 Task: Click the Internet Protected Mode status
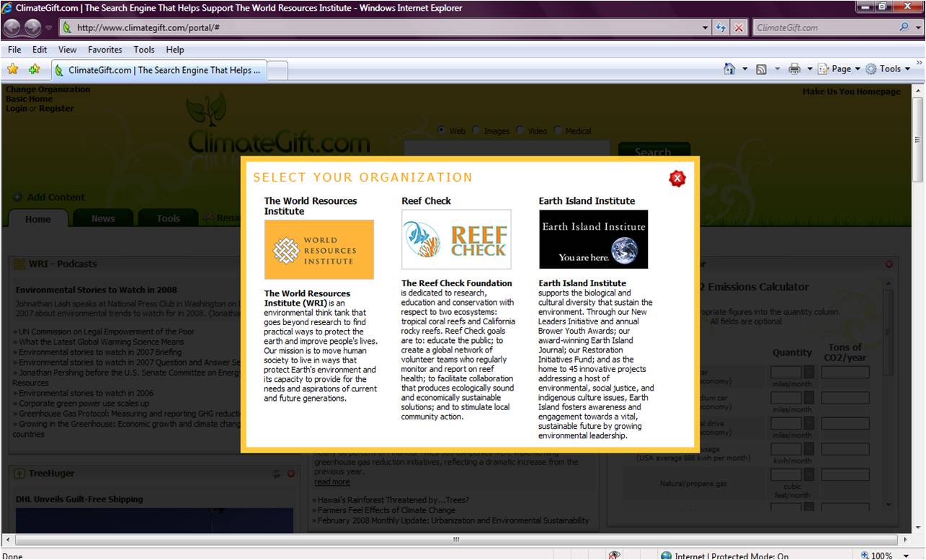coord(725,556)
